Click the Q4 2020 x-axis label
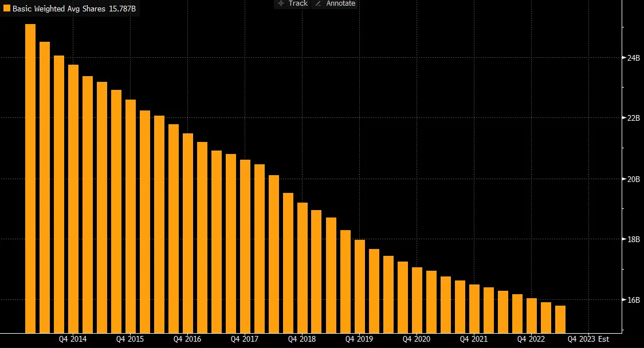Viewport: 644px width, 348px height. coord(417,339)
